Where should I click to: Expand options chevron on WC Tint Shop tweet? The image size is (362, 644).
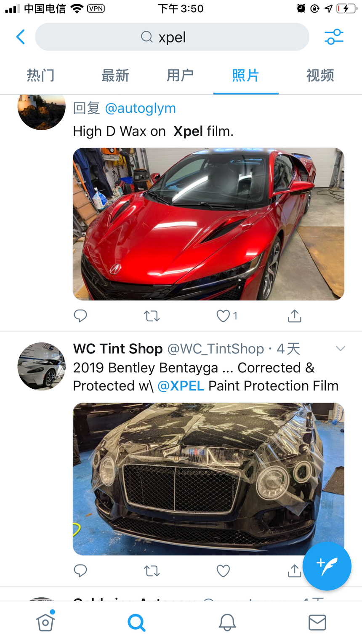(x=341, y=348)
